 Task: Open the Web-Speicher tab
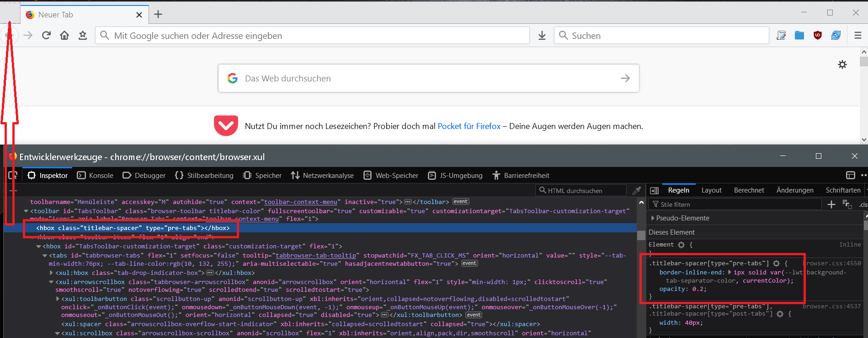[391, 175]
